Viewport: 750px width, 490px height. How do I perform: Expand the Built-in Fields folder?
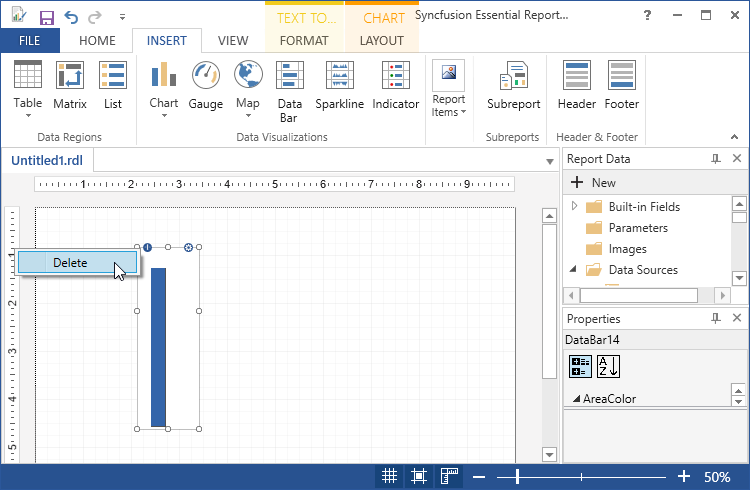coord(575,206)
